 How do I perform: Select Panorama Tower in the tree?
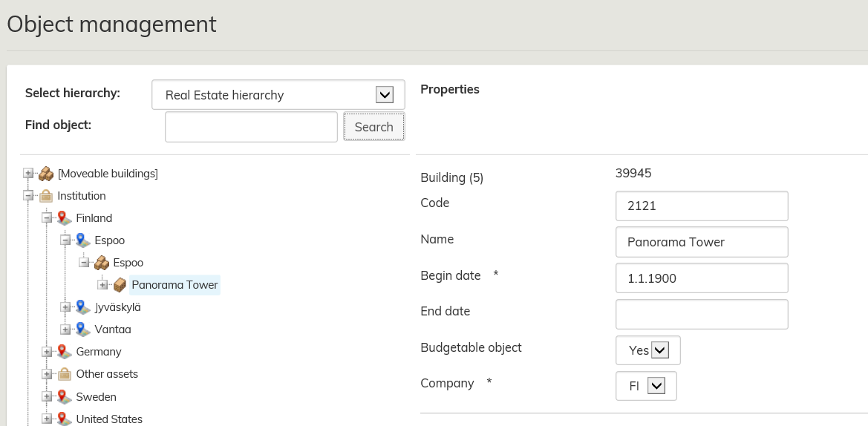174,285
